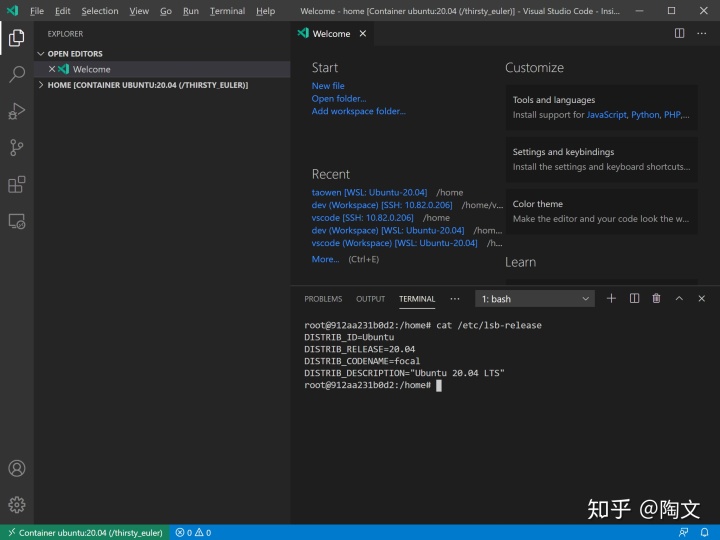Maximize the panel size with chevron up
This screenshot has width=720, height=540.
(679, 299)
